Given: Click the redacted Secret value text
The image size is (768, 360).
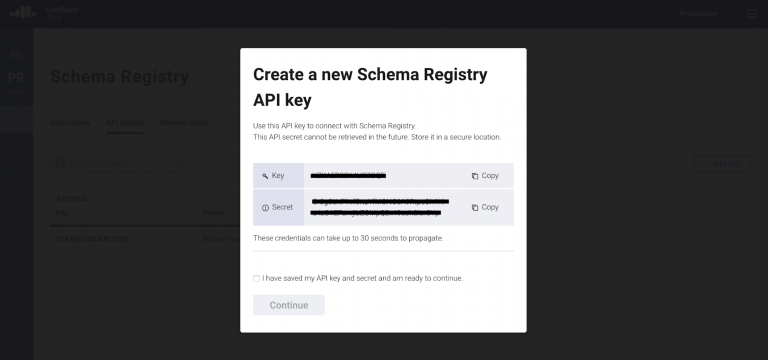Looking at the screenshot, I should [380, 207].
